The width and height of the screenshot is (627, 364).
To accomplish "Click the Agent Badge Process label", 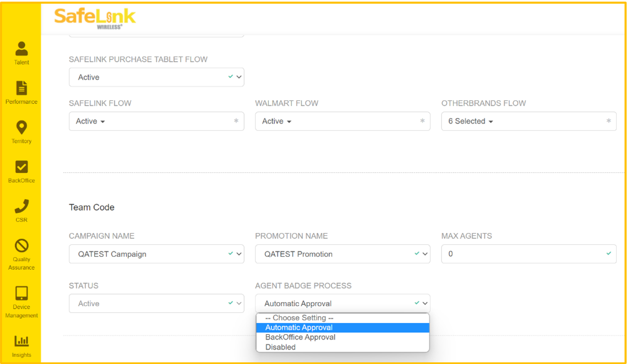I will tap(303, 286).
